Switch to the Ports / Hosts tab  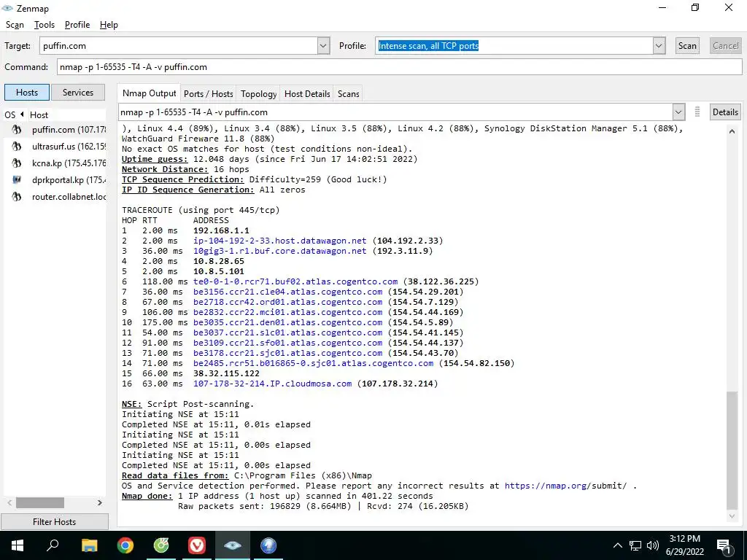208,94
